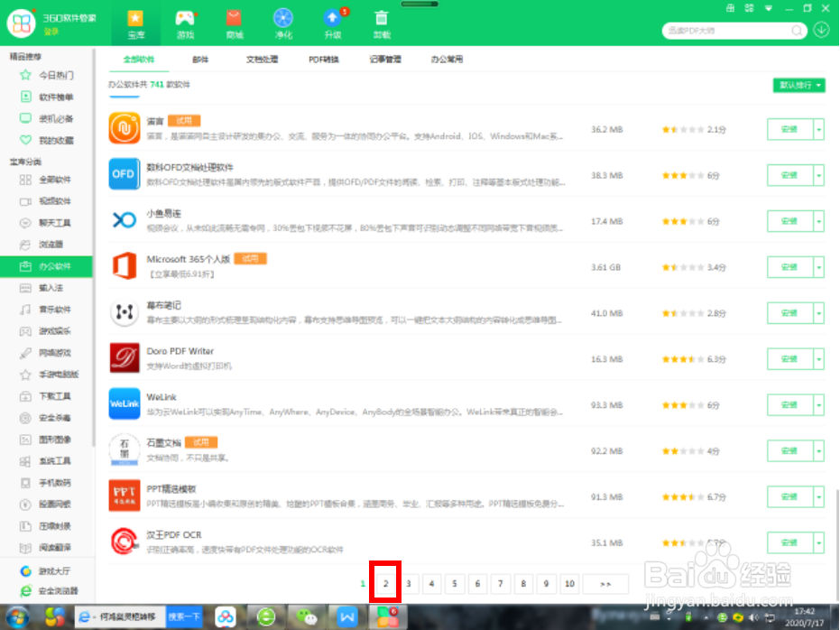Select 下载工具 category in the sidebar
840x630 pixels.
pyautogui.click(x=45, y=396)
